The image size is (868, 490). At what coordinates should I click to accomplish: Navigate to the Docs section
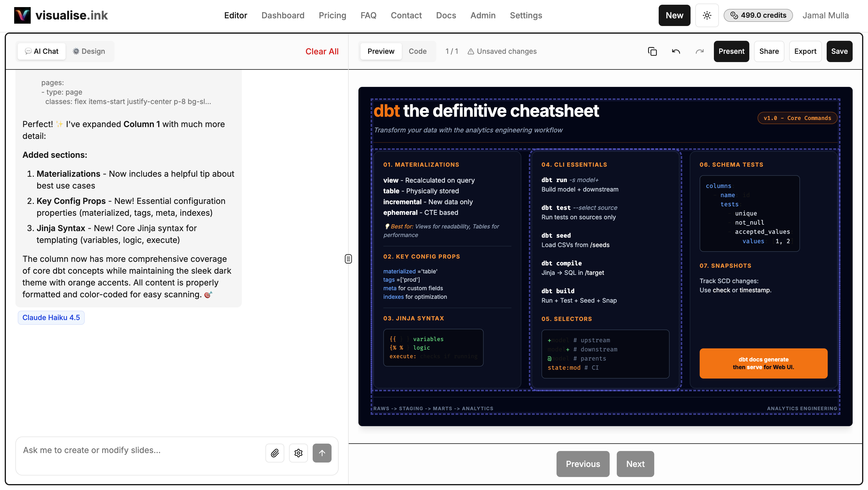(x=446, y=15)
